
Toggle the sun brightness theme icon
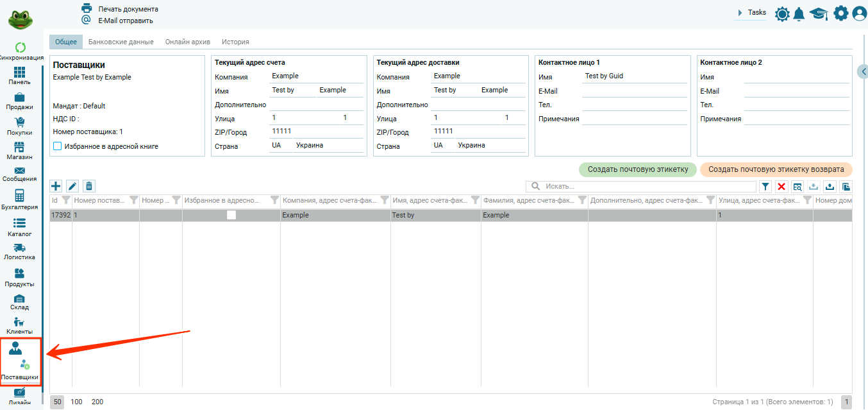tap(781, 13)
